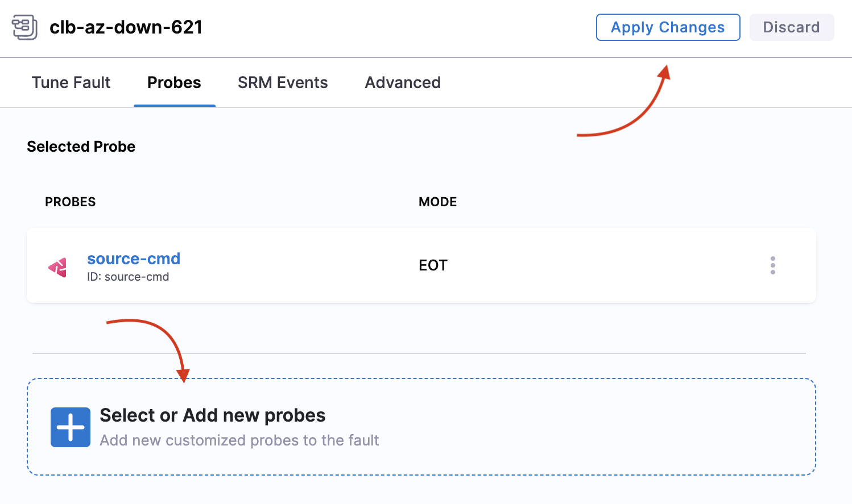This screenshot has width=852, height=504.
Task: Go to the Advanced tab
Action: point(403,82)
